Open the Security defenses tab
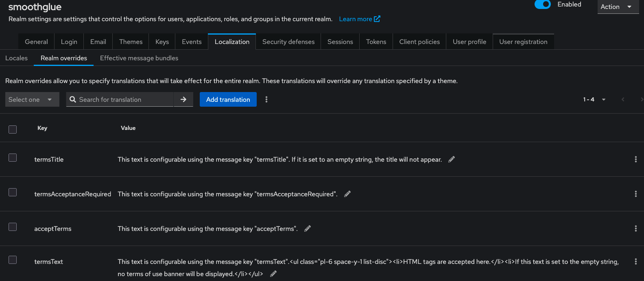Screen dimensions: 644x281 288,42
